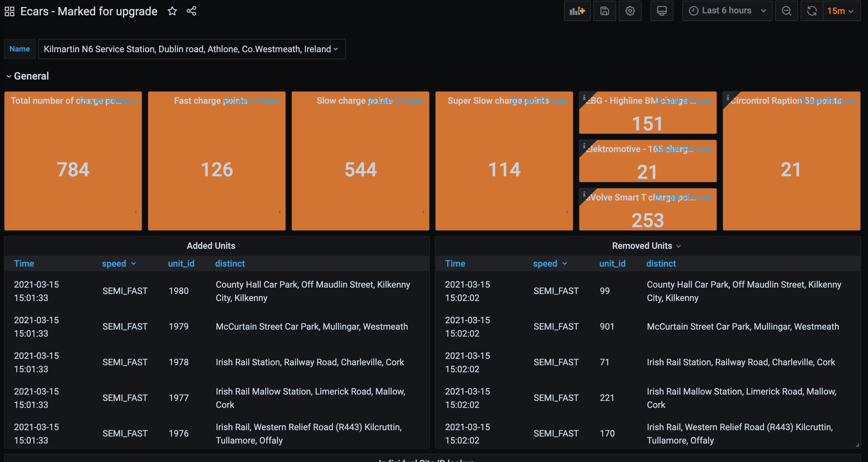Save the dashboard with disk icon
The height and width of the screenshot is (462, 868).
pyautogui.click(x=604, y=11)
